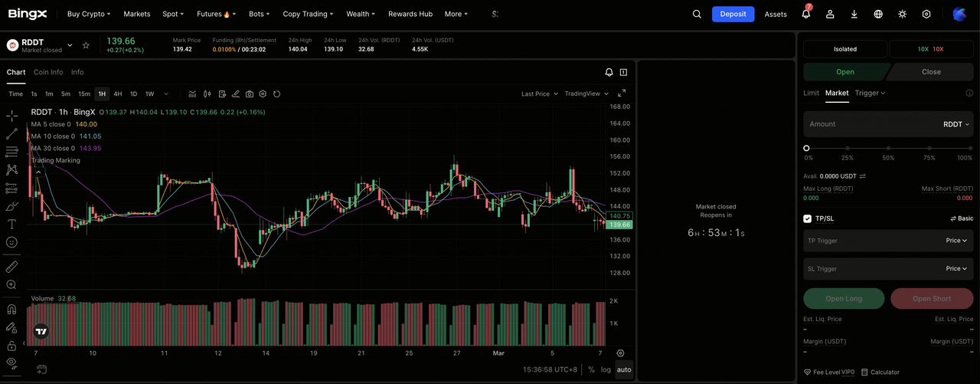Image resolution: width=980 pixels, height=384 pixels.
Task: Uncheck the TP/SL checkbox
Action: point(807,218)
